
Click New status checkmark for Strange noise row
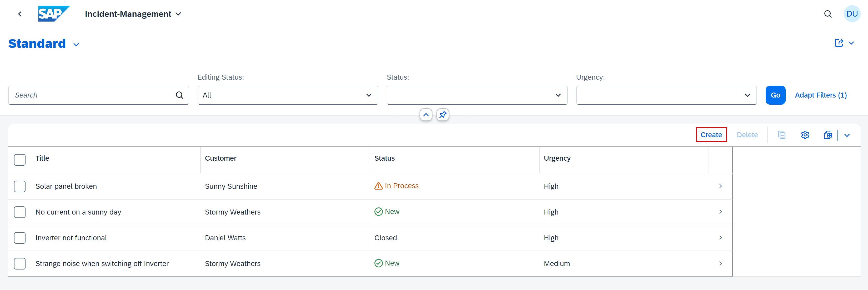tap(378, 263)
